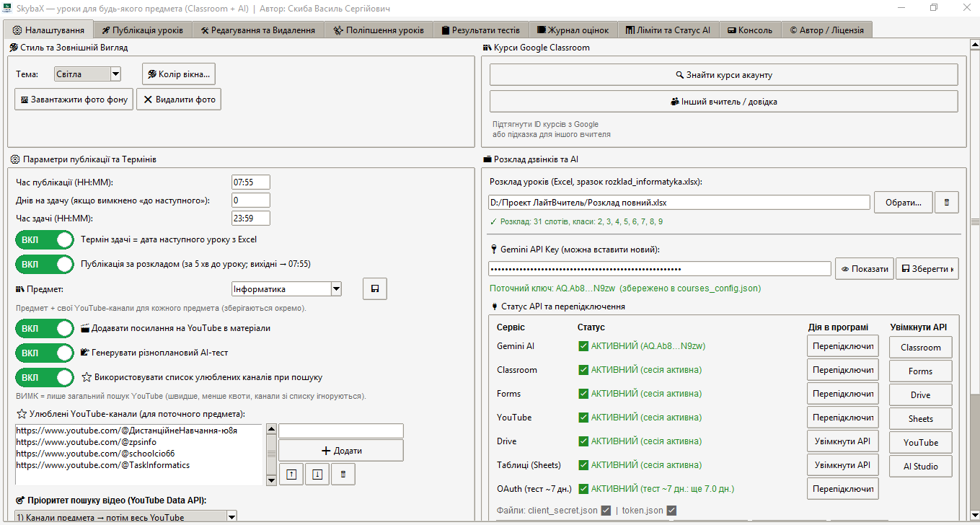Toggle 'Публікація за розкладом' switch

(x=45, y=264)
